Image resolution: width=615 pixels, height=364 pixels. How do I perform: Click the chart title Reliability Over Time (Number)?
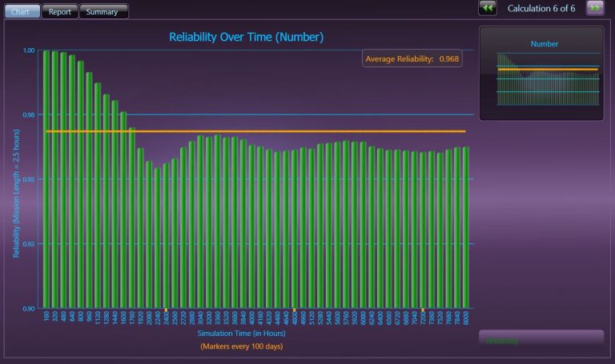coord(247,37)
